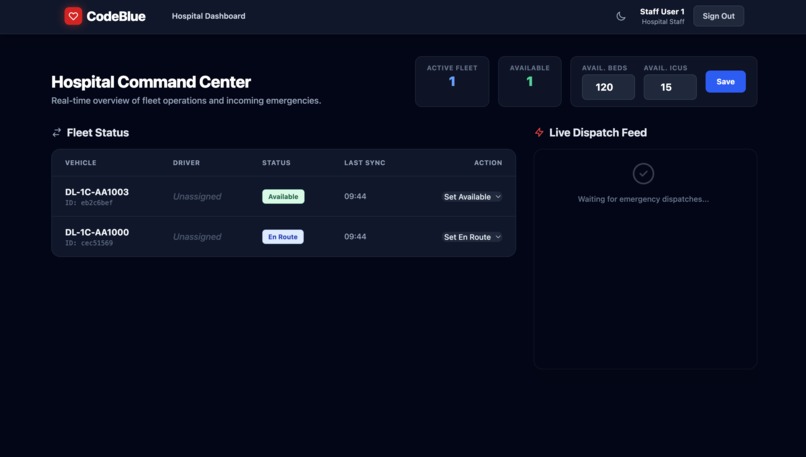806x457 pixels.
Task: Click the Vehicle column header
Action: (81, 162)
